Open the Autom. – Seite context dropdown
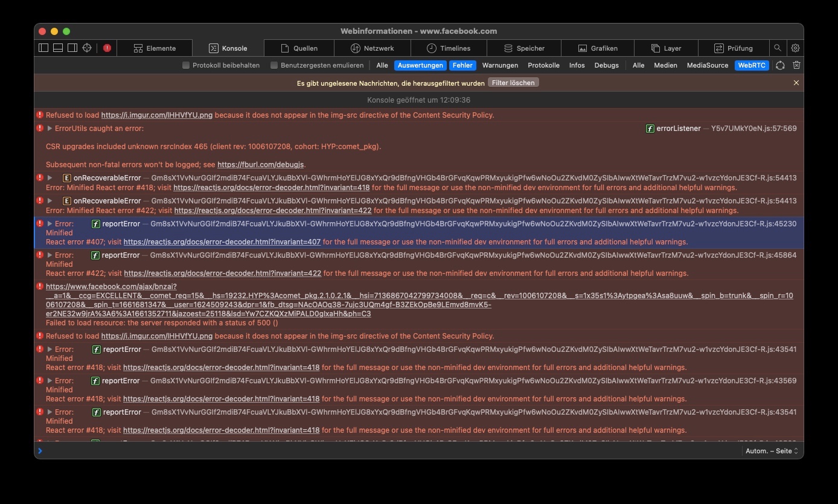838x504 pixels. pos(771,451)
